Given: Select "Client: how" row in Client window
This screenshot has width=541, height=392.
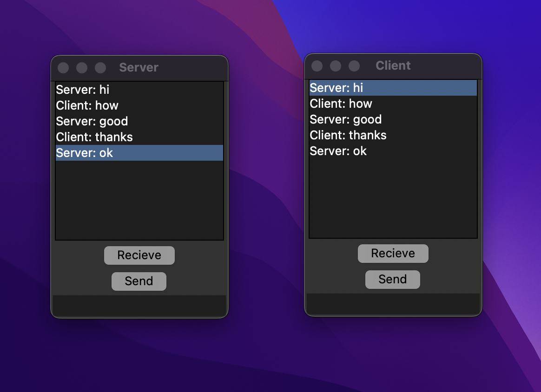Looking at the screenshot, I should [393, 104].
